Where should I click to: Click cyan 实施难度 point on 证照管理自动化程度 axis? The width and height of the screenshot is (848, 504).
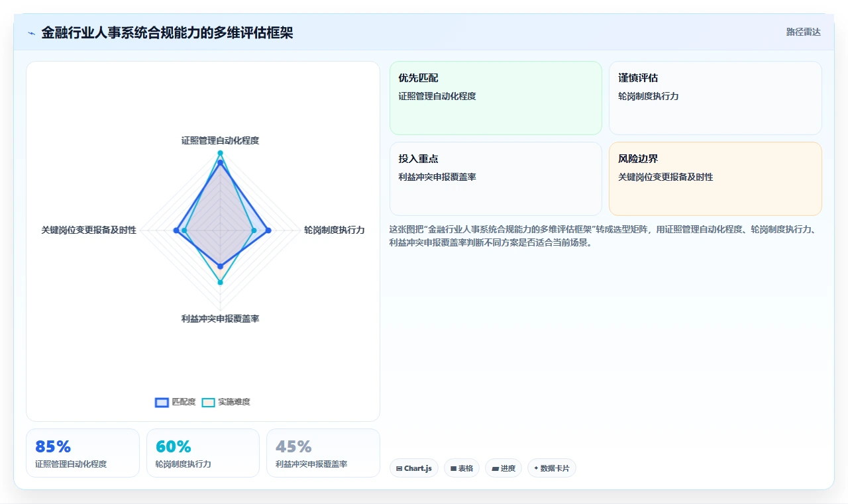click(221, 153)
